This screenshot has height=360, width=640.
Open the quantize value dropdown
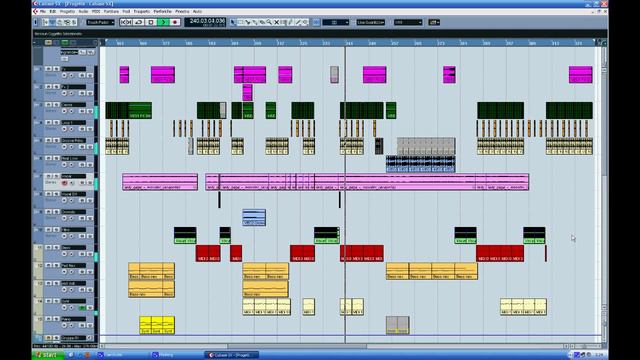click(408, 22)
